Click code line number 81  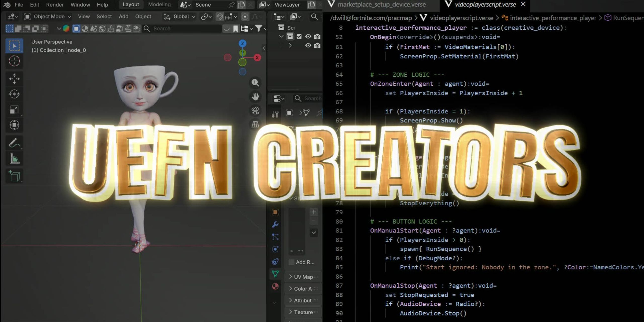(339, 231)
